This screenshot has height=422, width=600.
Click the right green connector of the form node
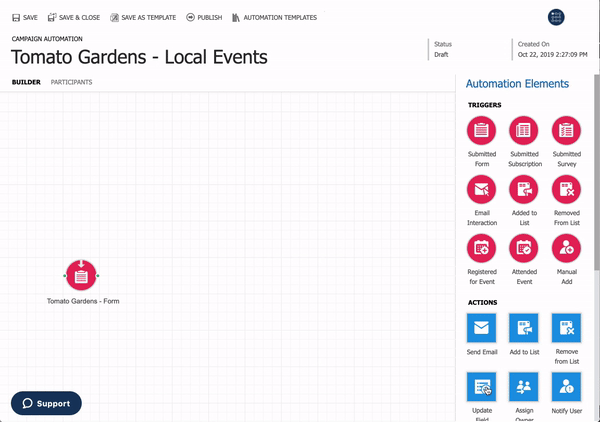pos(98,275)
